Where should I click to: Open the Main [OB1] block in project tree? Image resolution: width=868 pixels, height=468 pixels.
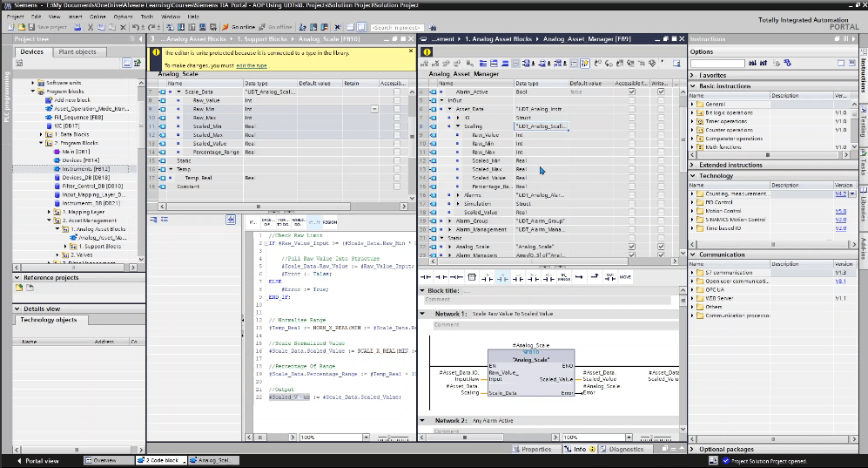point(75,151)
